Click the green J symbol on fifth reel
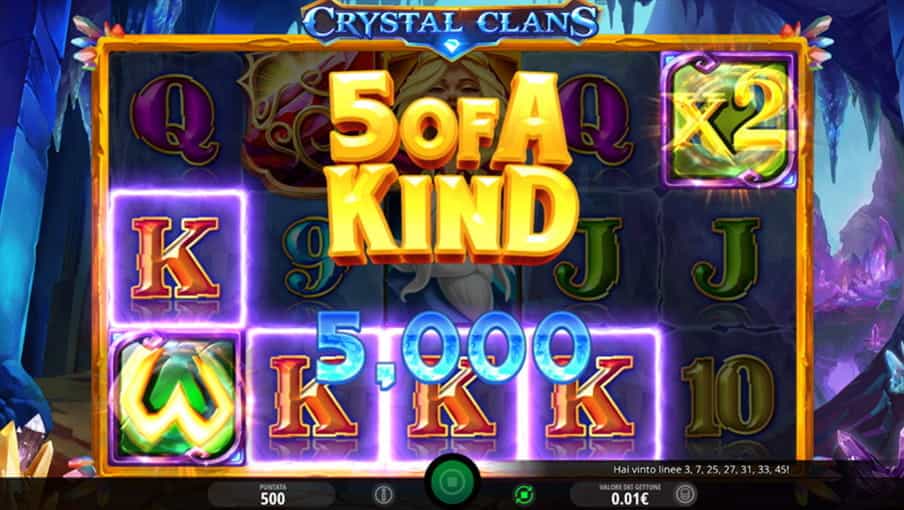 pyautogui.click(x=727, y=259)
